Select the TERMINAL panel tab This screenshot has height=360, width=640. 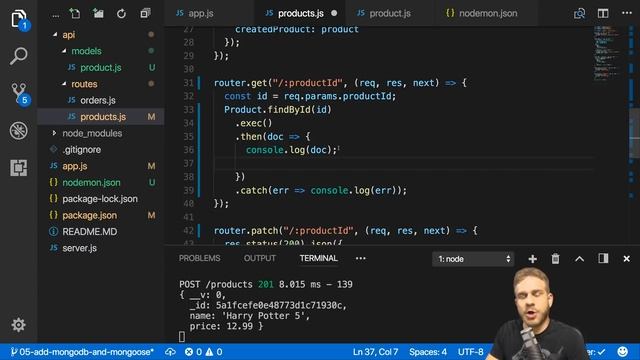(x=318, y=258)
